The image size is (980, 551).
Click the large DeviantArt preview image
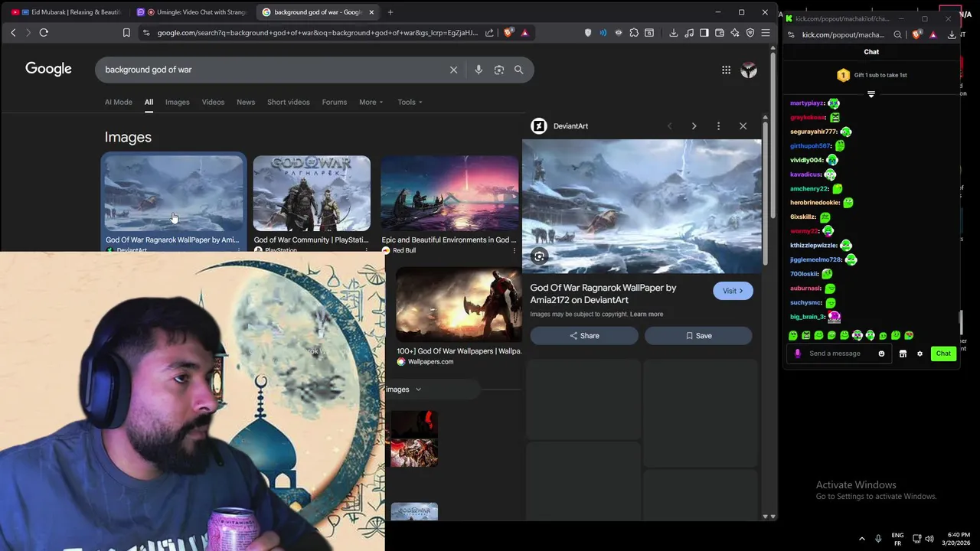[642, 207]
